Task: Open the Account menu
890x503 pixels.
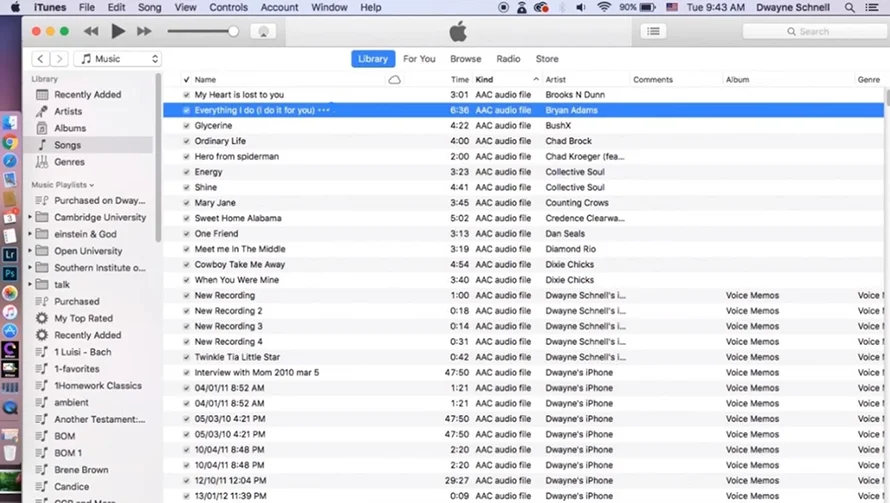Action: coord(279,7)
